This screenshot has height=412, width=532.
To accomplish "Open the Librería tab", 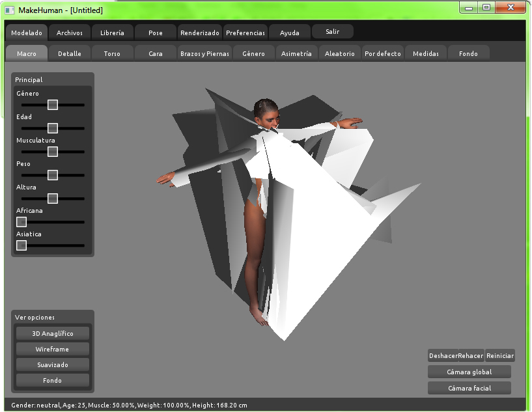I will tap(112, 33).
